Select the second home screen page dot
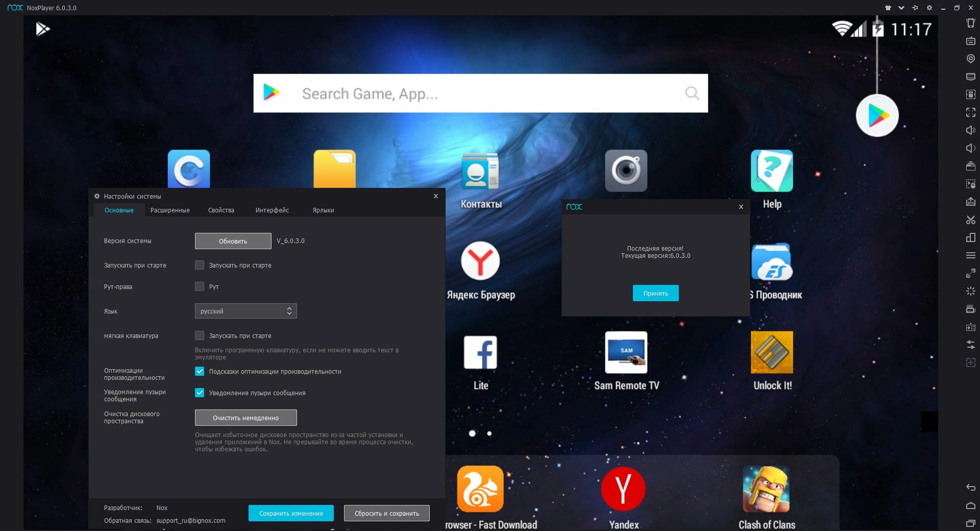Viewport: 980px width, 531px height. pos(489,433)
